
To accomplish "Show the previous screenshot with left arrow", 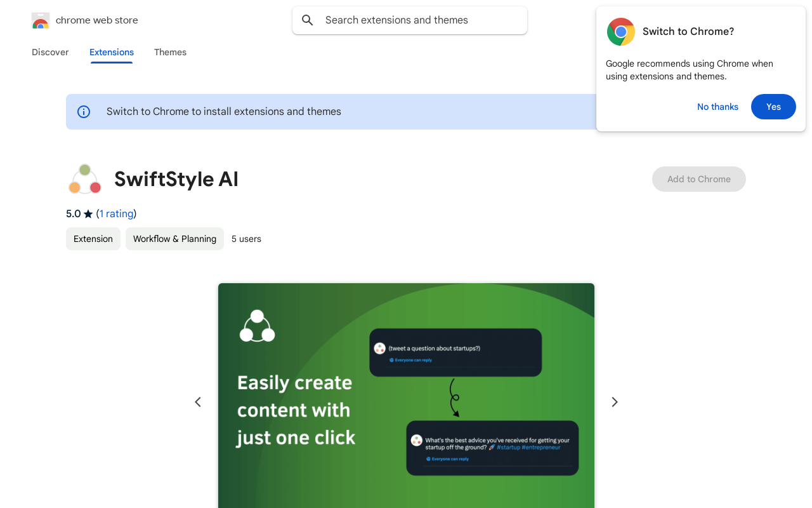I will click(x=198, y=402).
